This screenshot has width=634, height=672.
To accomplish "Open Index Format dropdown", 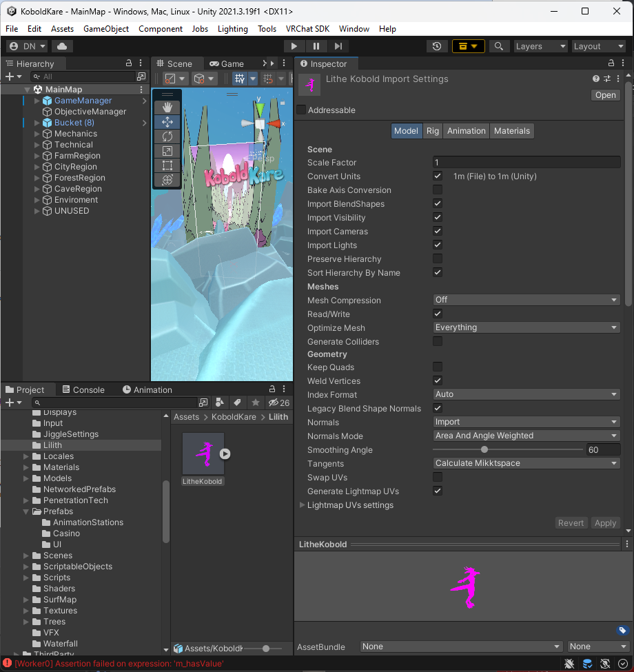I will tap(526, 394).
